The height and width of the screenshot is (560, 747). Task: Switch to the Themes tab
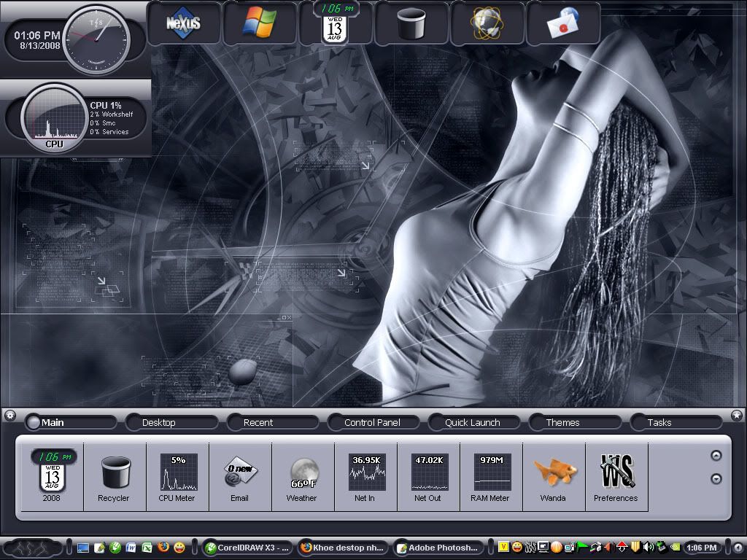(x=562, y=422)
